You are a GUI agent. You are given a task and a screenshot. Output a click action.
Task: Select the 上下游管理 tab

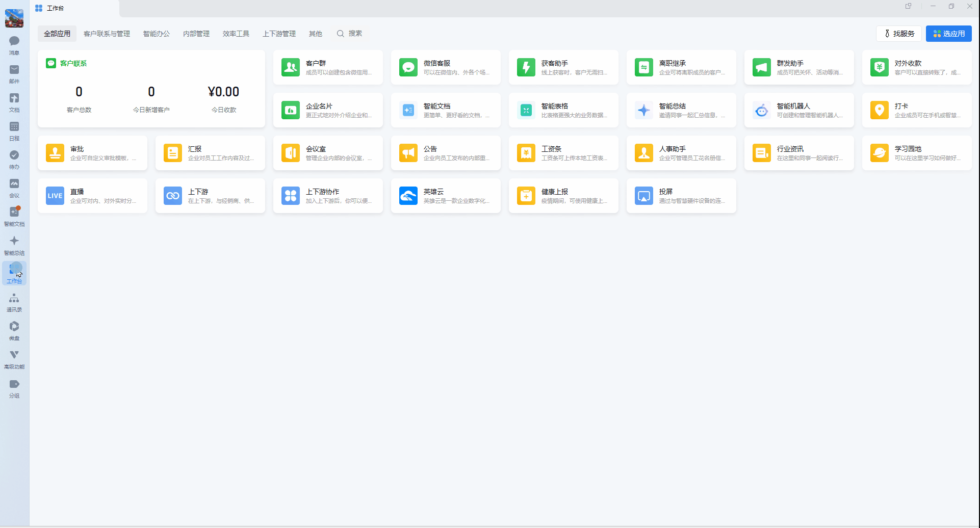pos(279,34)
